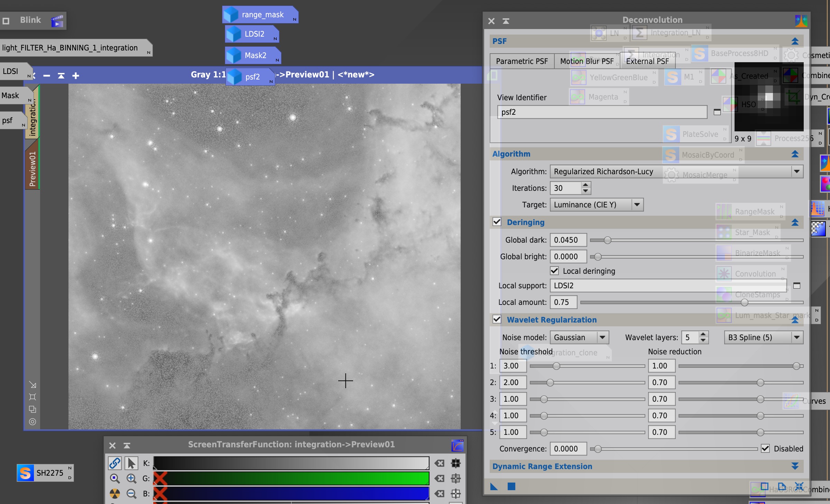
Task: Toggle the Deringing checkbox
Action: point(497,222)
